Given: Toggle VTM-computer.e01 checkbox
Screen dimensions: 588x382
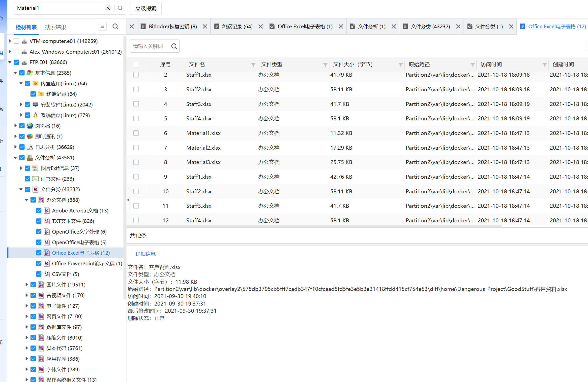Looking at the screenshot, I should point(16,41).
